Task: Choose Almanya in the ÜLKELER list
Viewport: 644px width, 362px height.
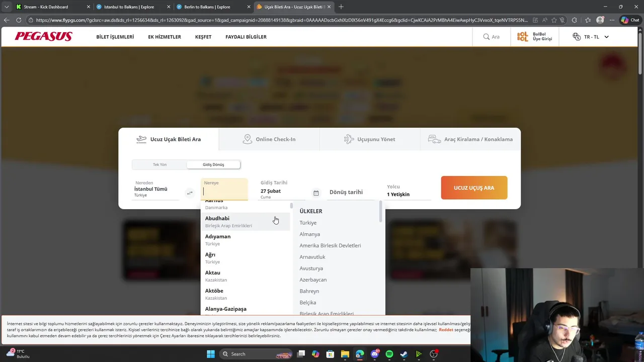Action: pyautogui.click(x=309, y=234)
